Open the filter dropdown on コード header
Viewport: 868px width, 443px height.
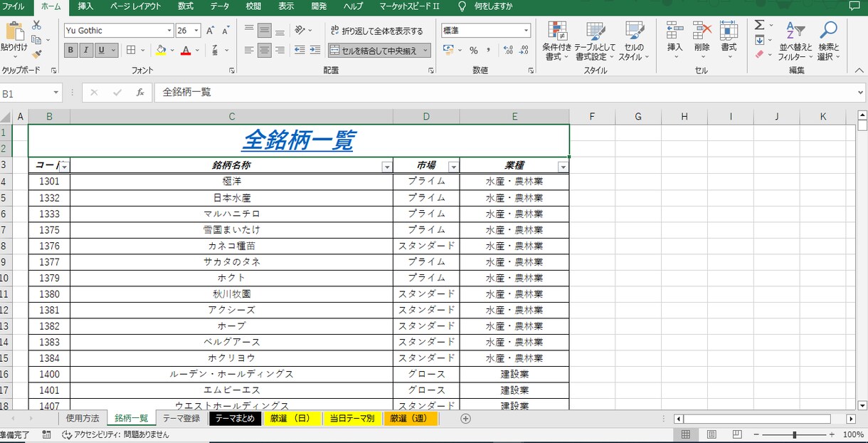(64, 167)
